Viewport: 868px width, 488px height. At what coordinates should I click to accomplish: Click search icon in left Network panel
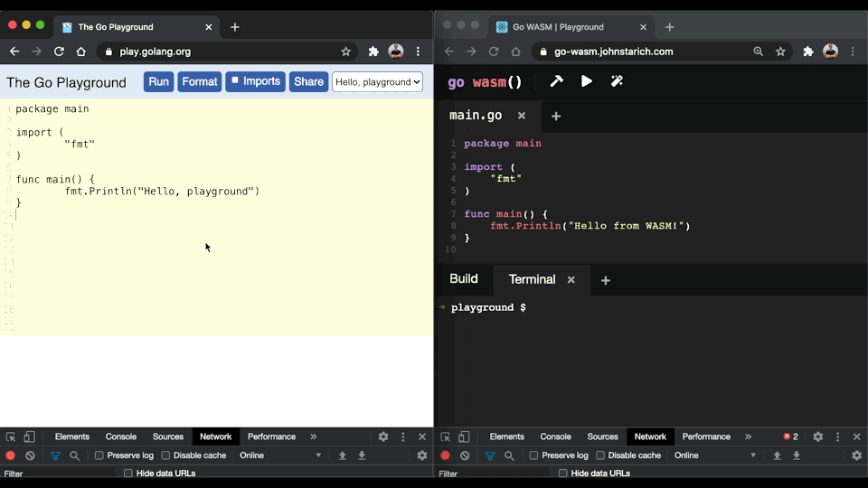coord(74,455)
